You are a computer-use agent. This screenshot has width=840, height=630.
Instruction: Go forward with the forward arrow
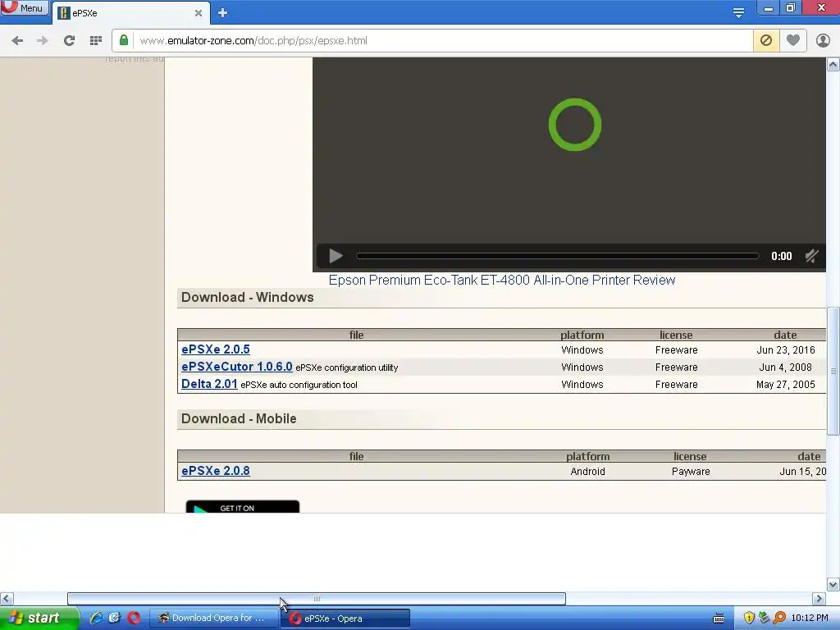43,41
